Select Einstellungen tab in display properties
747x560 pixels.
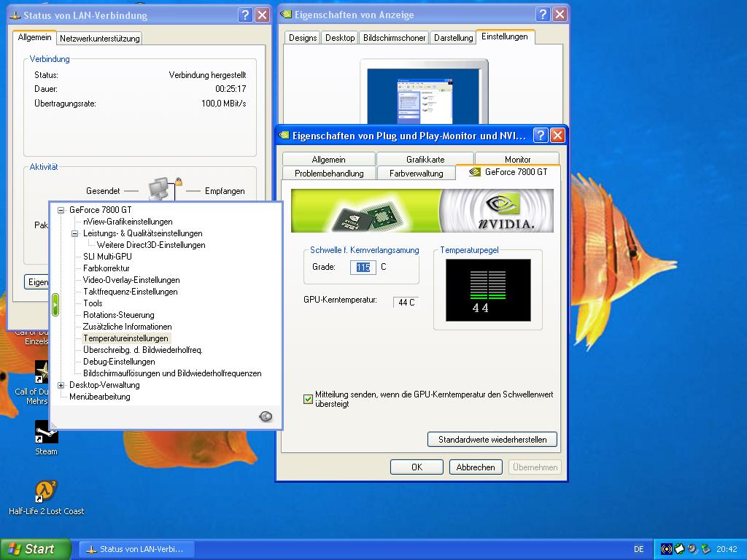coord(505,36)
